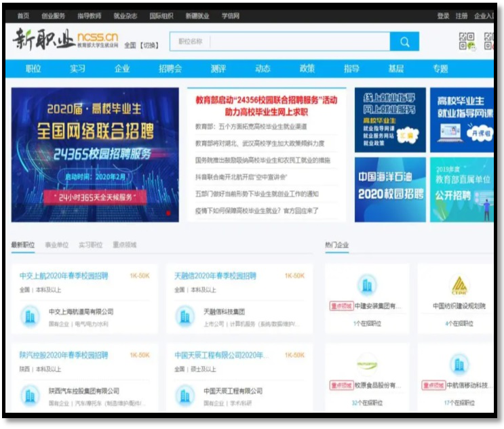Click the building icon beside 中国天辰工程有限公司
Image resolution: width=504 pixels, height=429 pixels.
click(185, 396)
